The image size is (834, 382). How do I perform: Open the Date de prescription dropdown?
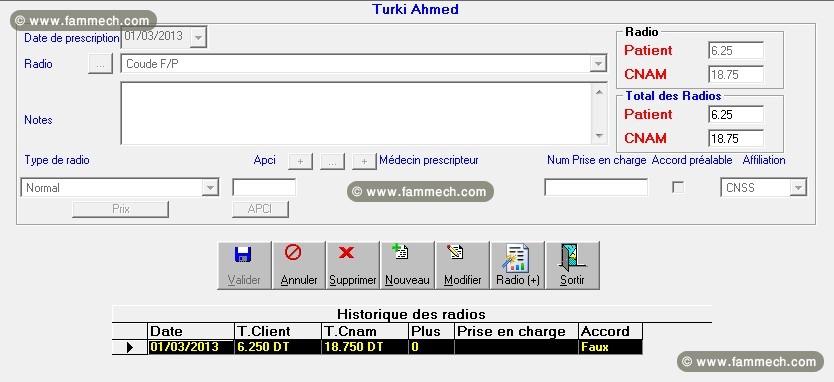(198, 38)
